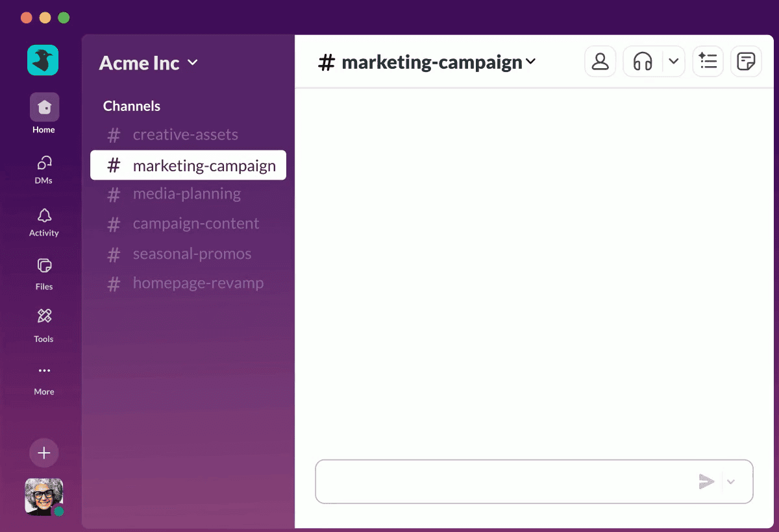
Task: Open the Files section
Action: [x=43, y=266]
